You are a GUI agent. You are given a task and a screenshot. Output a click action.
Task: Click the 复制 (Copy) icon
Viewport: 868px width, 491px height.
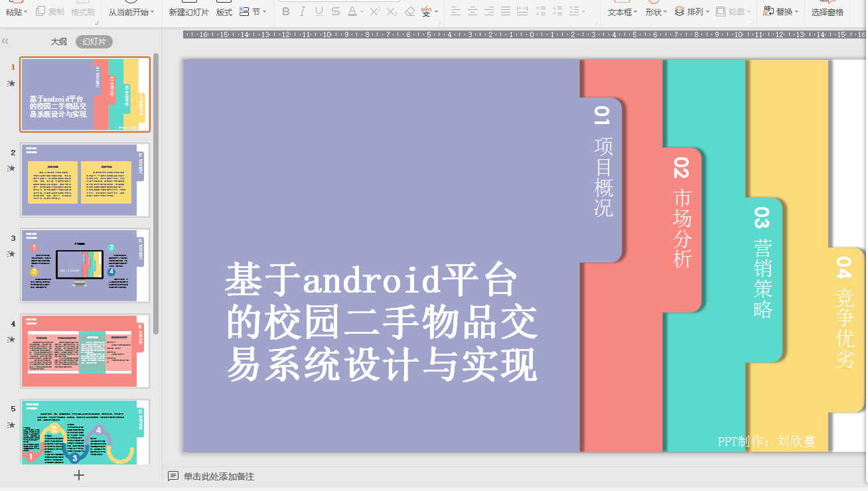[40, 11]
